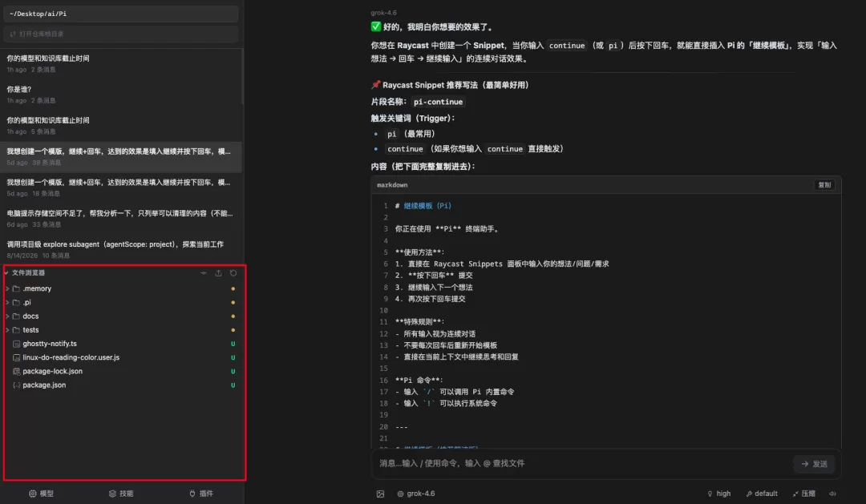Click the pi-continue inline code snippet name
Screen dimensions: 866x504
coord(438,102)
